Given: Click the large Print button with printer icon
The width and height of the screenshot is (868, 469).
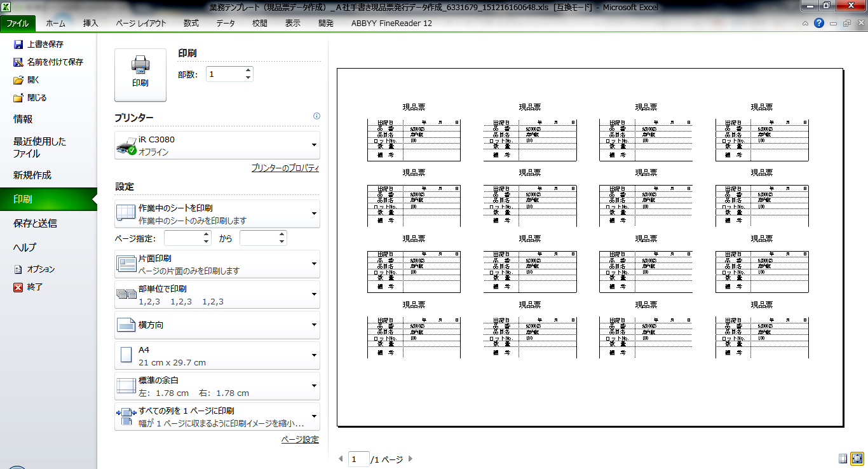Looking at the screenshot, I should [x=140, y=74].
